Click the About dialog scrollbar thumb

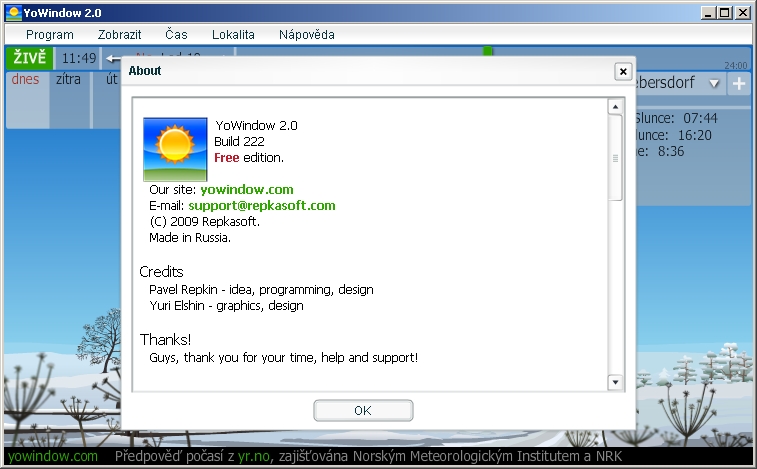click(x=615, y=157)
